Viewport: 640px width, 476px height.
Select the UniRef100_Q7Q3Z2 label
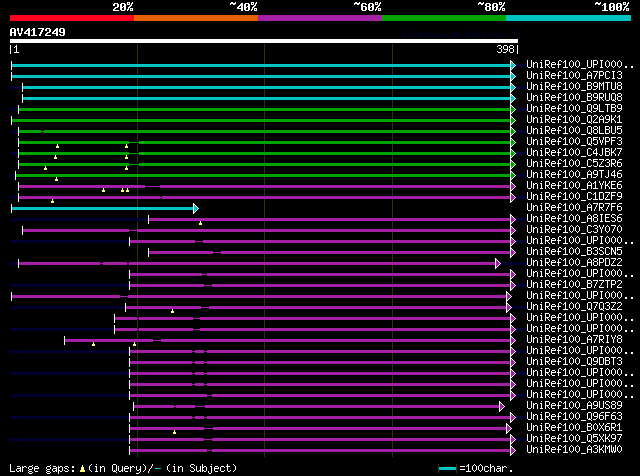574,307
